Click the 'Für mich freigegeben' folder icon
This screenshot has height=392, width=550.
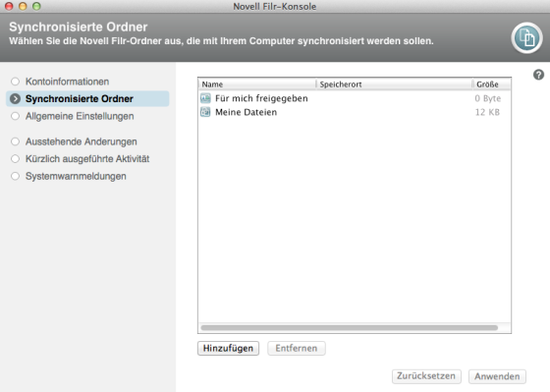205,98
